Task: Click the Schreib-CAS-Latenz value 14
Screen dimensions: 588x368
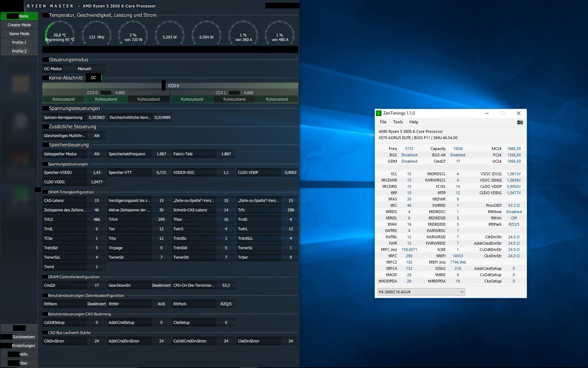Action: 226,210
